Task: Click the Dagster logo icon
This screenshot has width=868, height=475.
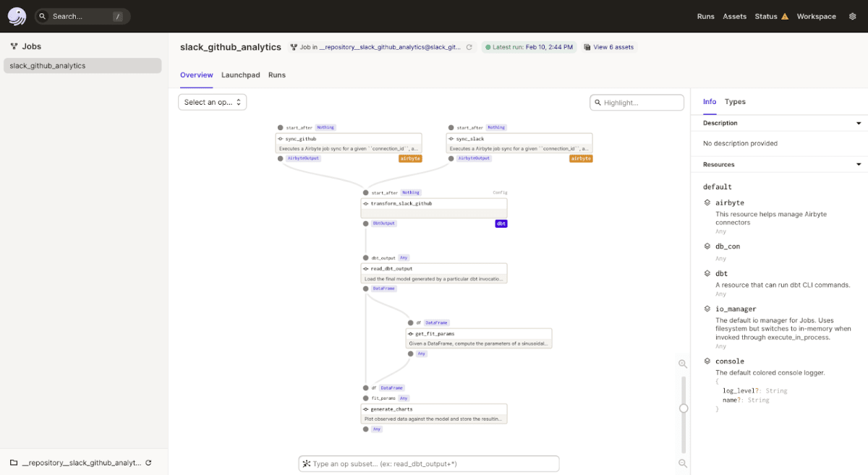Action: 17,16
